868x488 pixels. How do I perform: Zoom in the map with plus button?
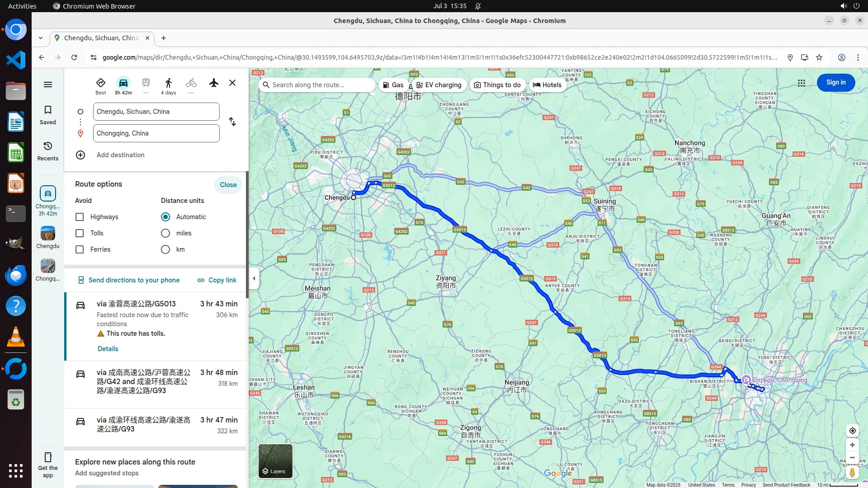pyautogui.click(x=852, y=445)
